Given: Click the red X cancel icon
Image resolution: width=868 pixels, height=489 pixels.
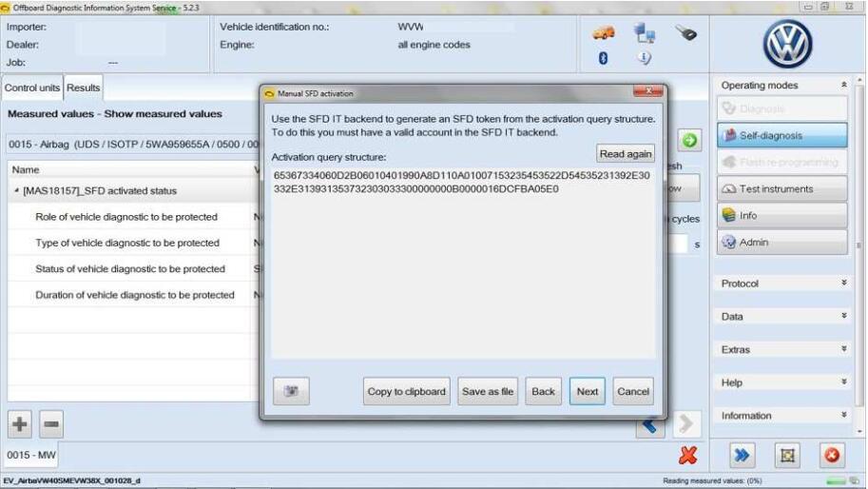Looking at the screenshot, I should [x=687, y=456].
